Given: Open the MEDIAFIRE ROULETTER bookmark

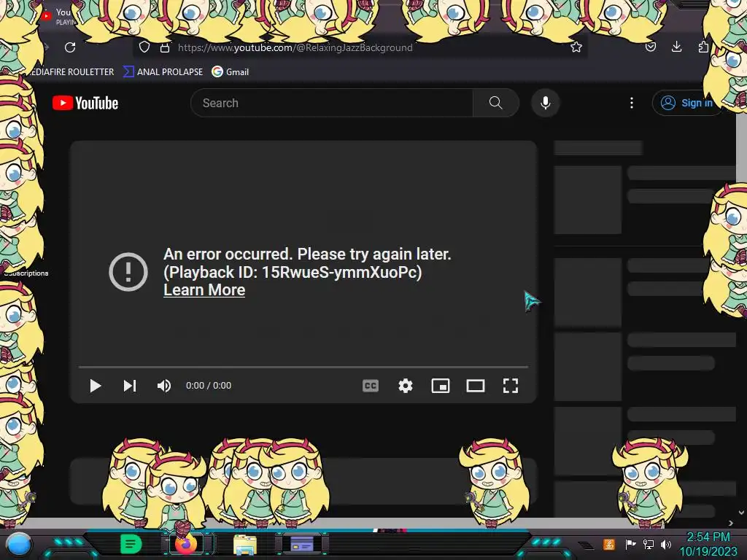Looking at the screenshot, I should pyautogui.click(x=71, y=72).
